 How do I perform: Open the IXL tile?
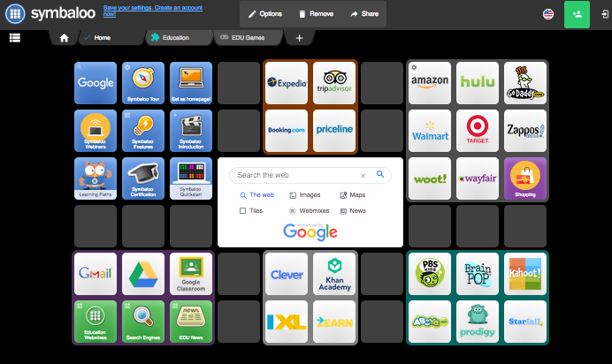click(x=287, y=322)
